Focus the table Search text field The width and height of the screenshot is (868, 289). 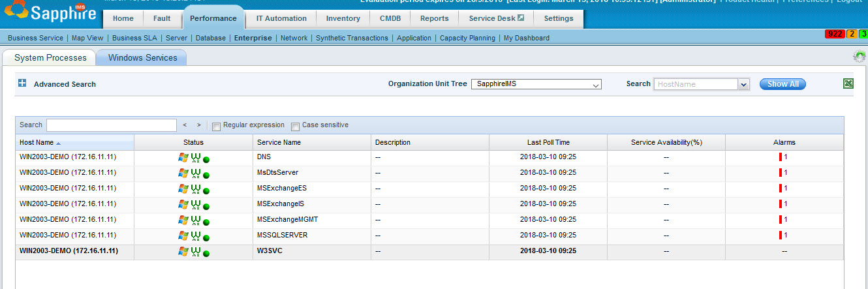click(112, 125)
